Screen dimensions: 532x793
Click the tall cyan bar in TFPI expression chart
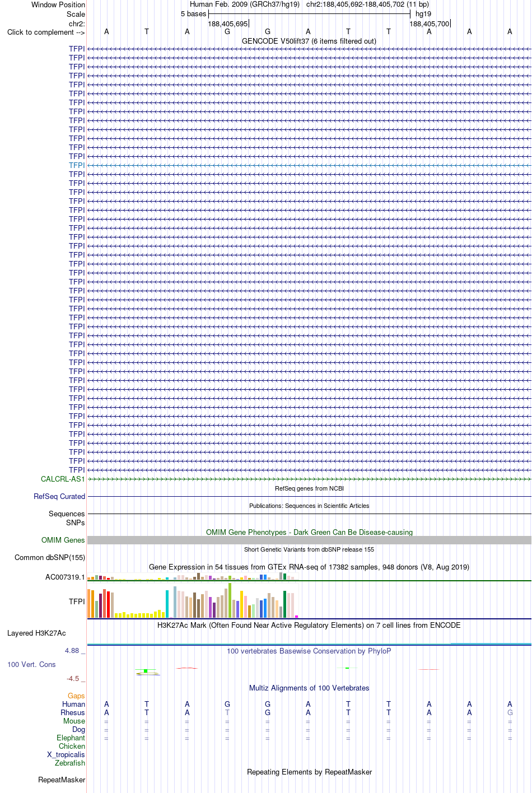tap(167, 604)
